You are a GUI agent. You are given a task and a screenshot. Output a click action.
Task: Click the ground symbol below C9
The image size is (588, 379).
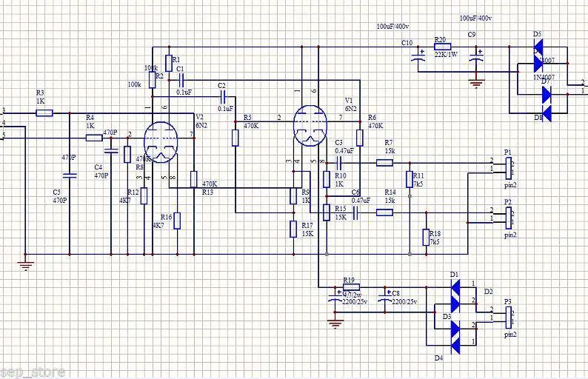point(477,83)
